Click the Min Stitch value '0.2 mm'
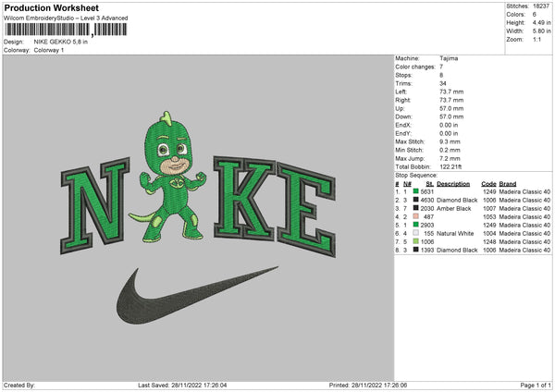Viewport: 555px width, 392px height. pos(450,150)
